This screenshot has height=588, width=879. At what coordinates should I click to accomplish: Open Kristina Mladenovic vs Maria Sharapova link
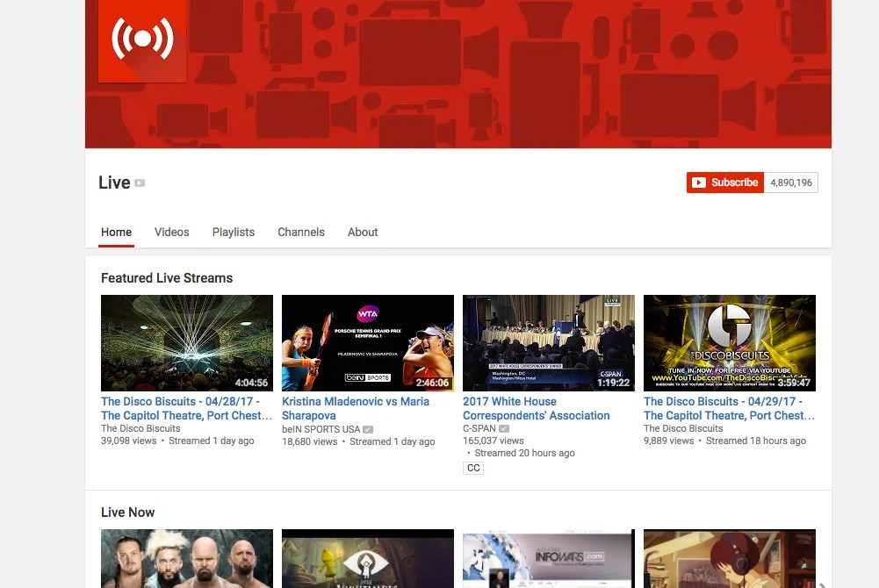tap(356, 408)
